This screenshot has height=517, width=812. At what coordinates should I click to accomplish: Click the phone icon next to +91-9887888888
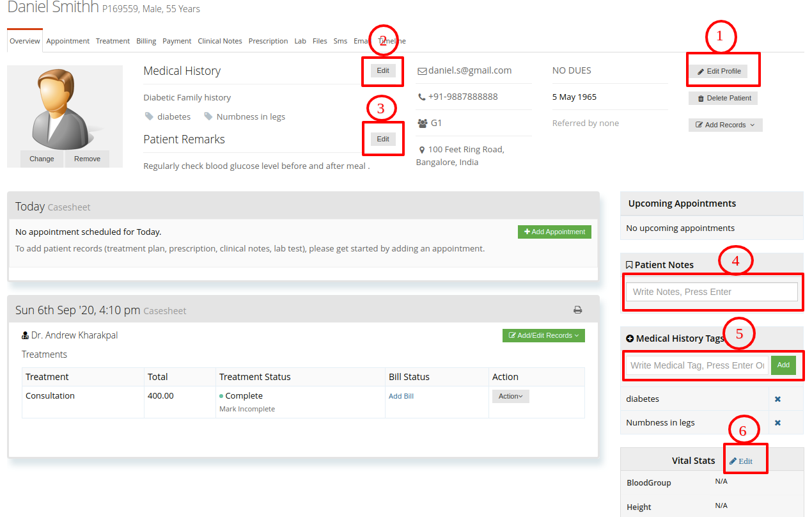click(x=421, y=97)
